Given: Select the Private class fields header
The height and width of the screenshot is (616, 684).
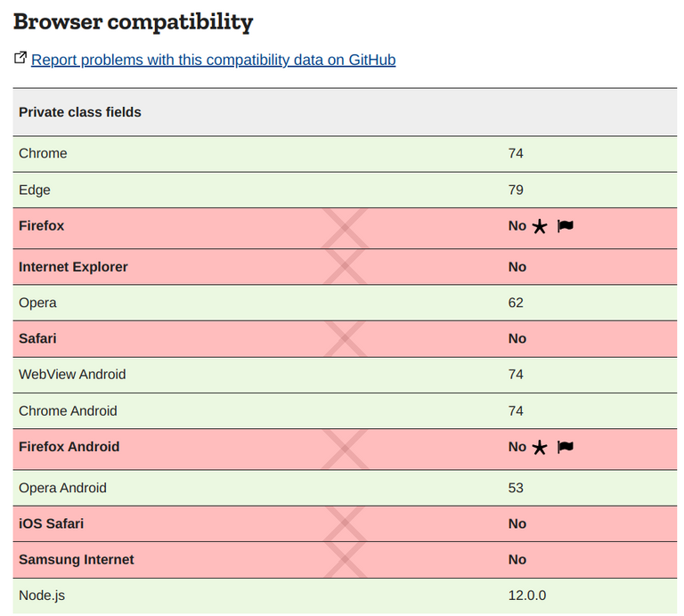Looking at the screenshot, I should (80, 112).
